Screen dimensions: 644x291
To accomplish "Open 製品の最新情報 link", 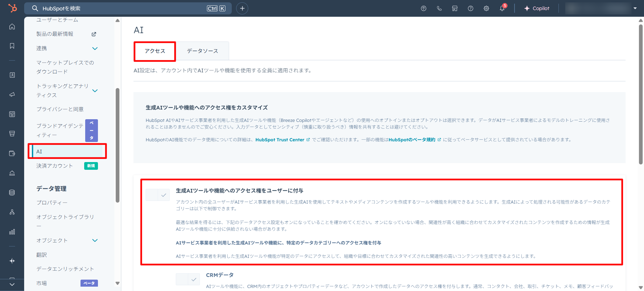I will pyautogui.click(x=55, y=34).
